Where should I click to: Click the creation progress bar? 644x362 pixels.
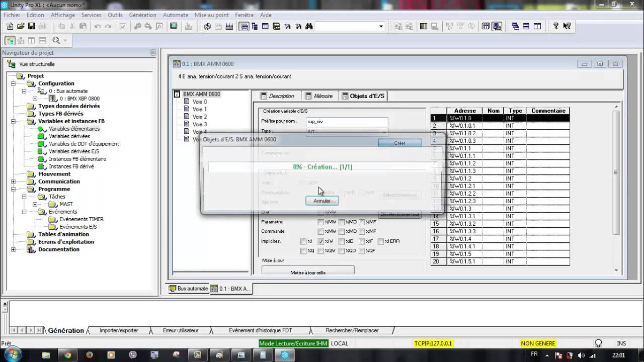tap(323, 167)
